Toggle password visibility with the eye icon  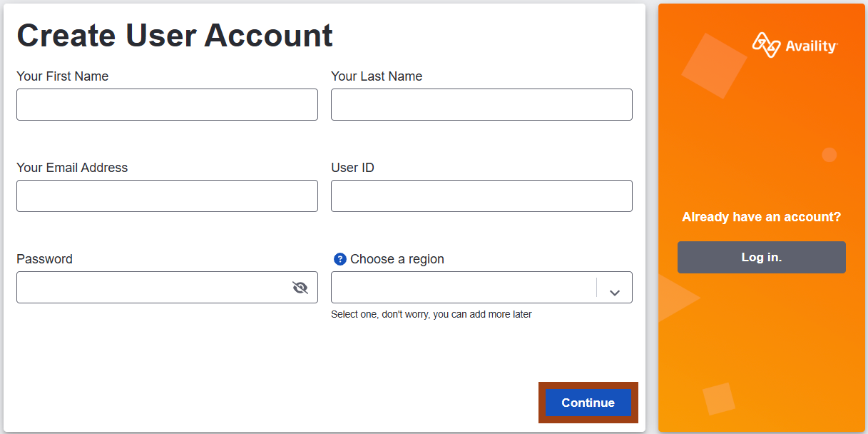[300, 288]
